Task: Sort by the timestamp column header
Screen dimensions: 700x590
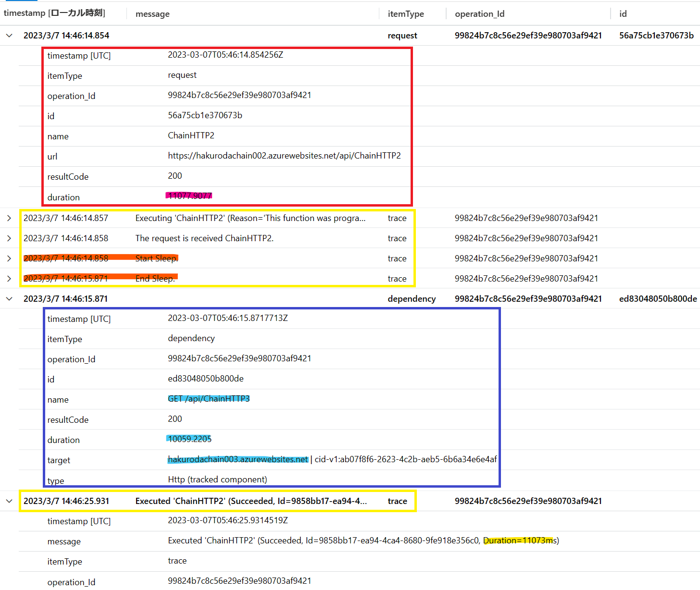Action: coord(54,13)
